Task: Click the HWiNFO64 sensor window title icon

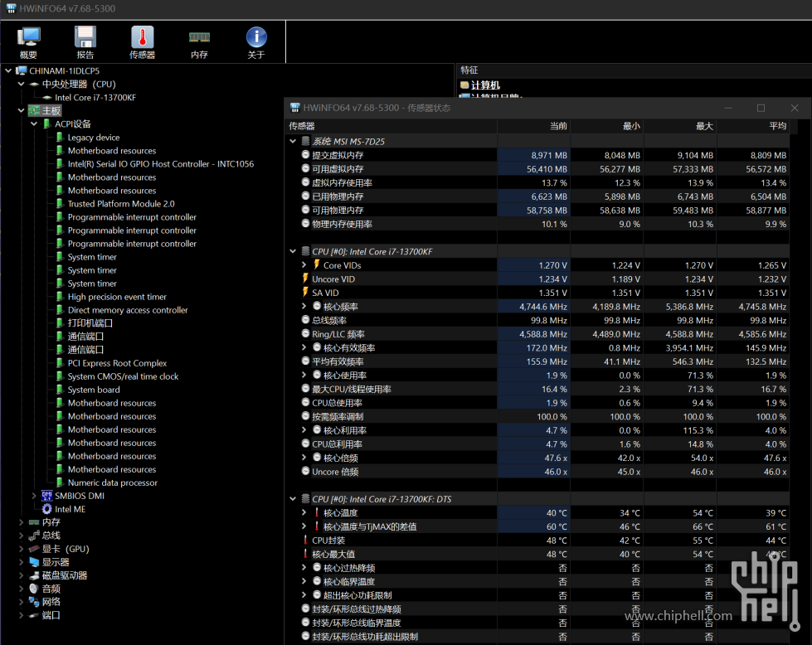Action: tap(295, 108)
